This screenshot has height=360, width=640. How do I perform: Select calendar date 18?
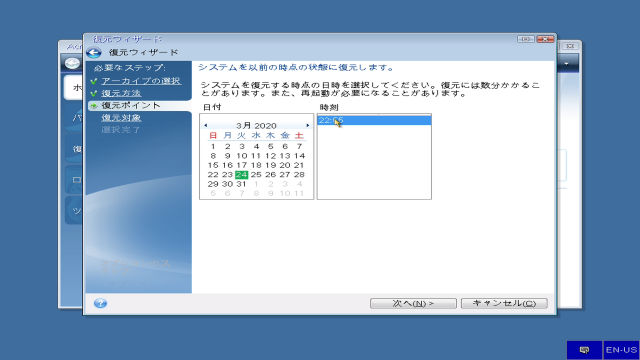coord(256,165)
